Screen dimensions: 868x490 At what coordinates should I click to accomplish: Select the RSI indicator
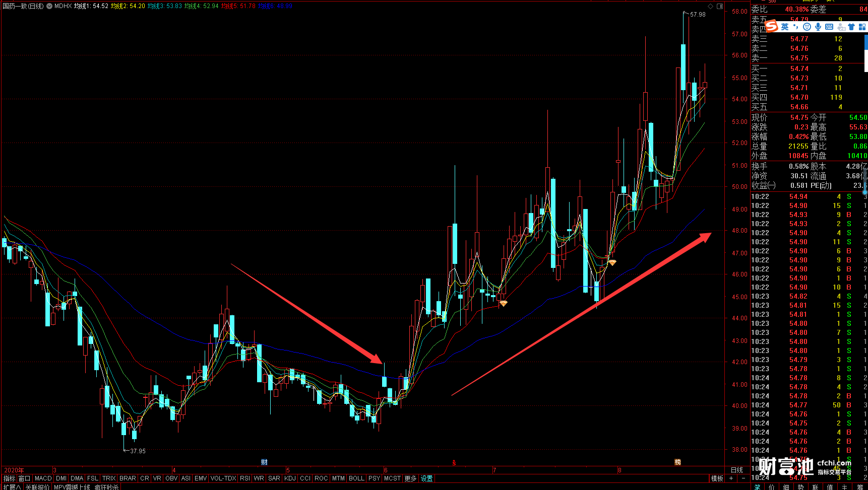[x=245, y=478]
